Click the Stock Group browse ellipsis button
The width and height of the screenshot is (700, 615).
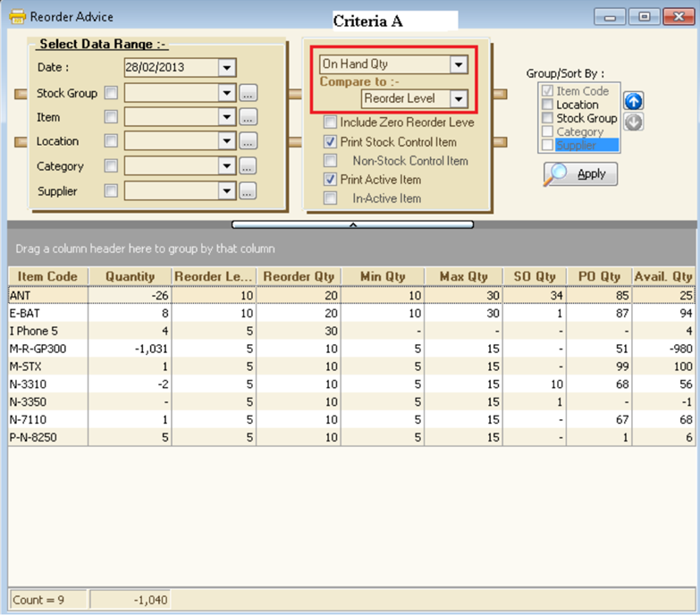pos(248,93)
